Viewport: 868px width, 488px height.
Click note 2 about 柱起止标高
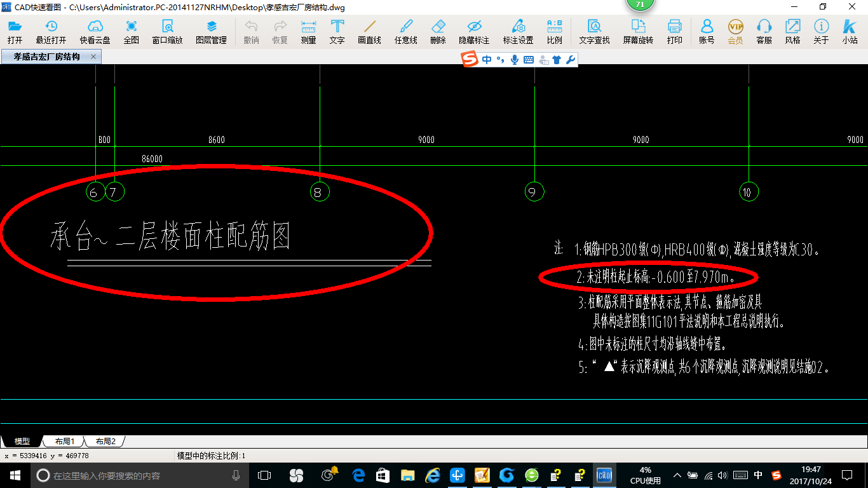656,277
